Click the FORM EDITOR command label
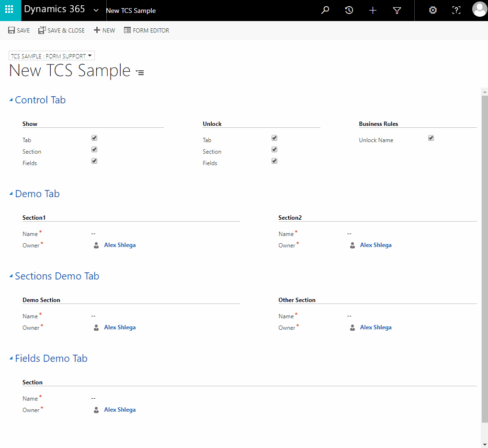 click(151, 31)
